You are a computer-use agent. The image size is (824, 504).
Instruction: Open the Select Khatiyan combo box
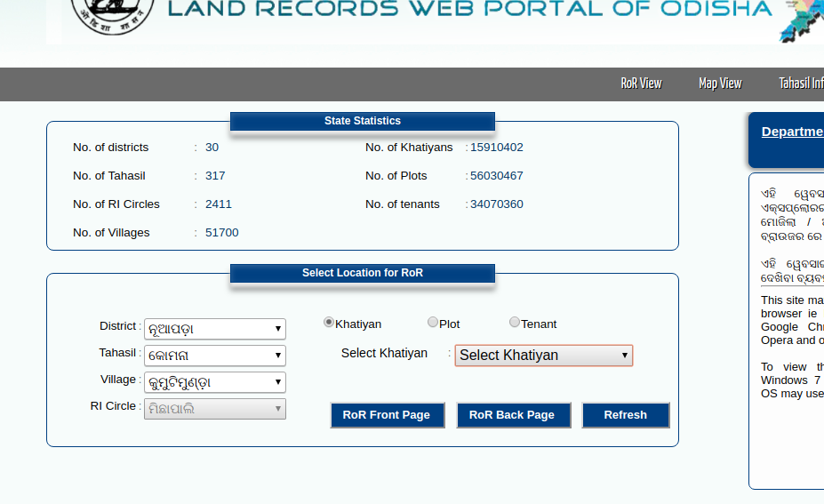pyautogui.click(x=543, y=356)
